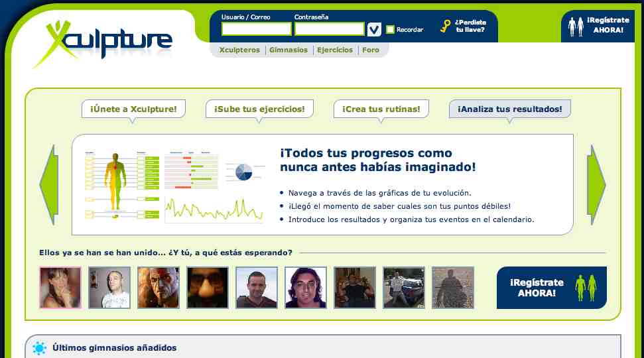Open the man beside car photo
This screenshot has width=644, height=358.
[x=404, y=287]
